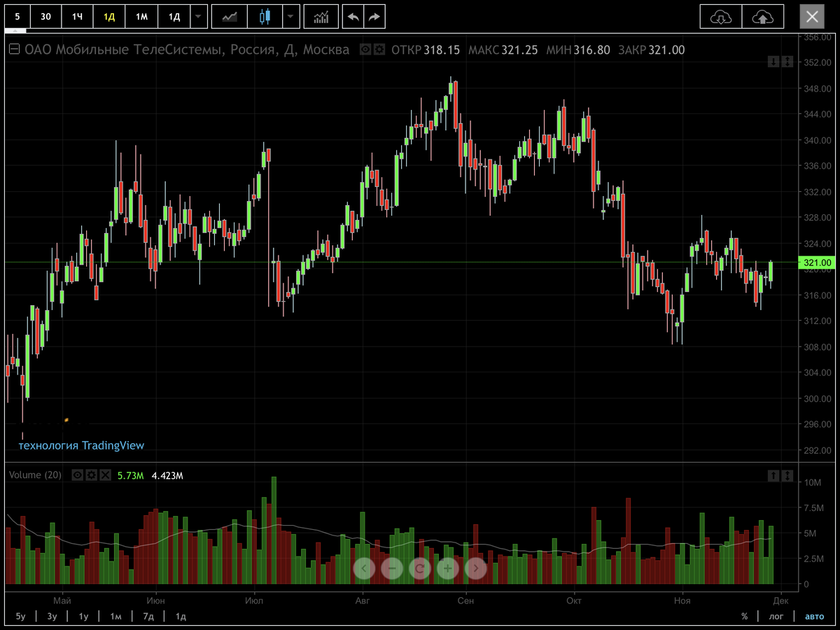Save chart to cloud
Image resolution: width=840 pixels, height=630 pixels.
coord(763,17)
